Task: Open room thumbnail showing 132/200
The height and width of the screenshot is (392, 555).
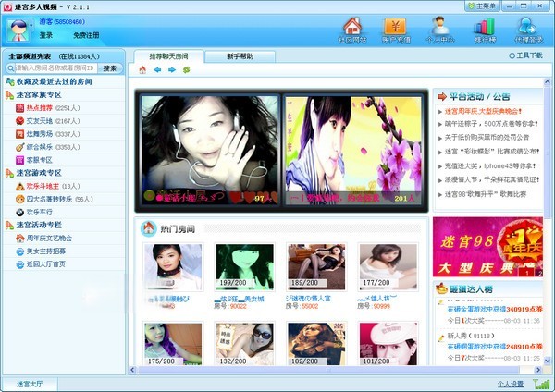Action: (245, 344)
